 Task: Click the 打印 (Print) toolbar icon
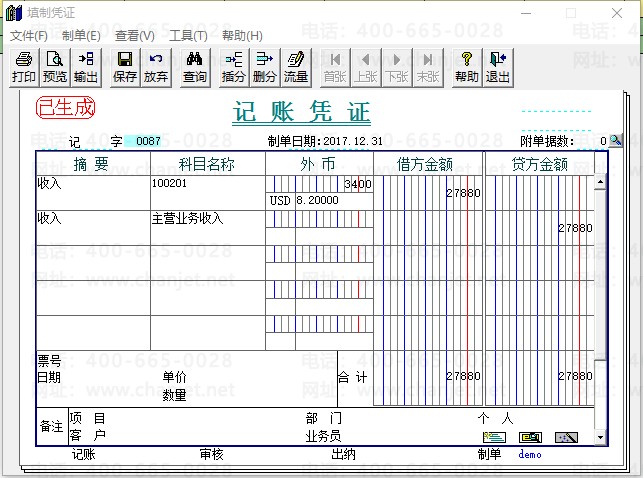(x=23, y=67)
